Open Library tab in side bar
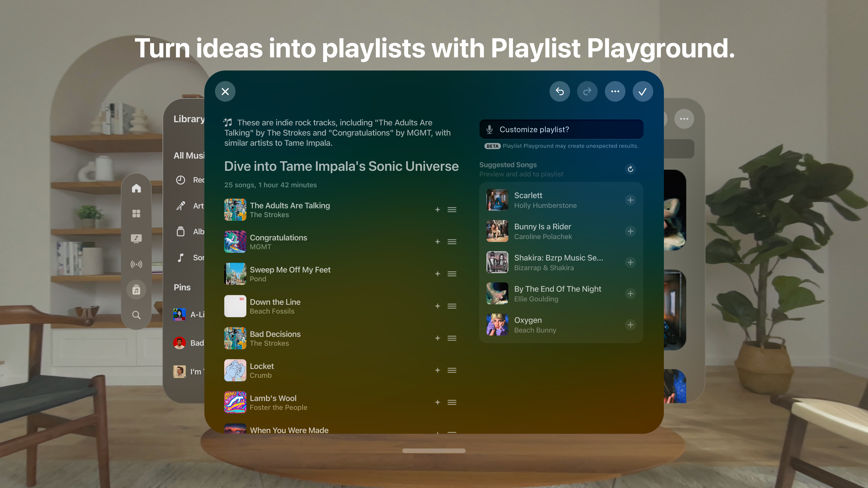This screenshot has width=868, height=488. click(x=136, y=290)
